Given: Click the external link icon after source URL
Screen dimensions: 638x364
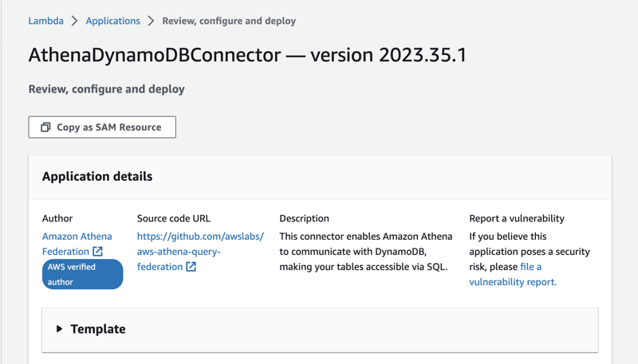Looking at the screenshot, I should 191,267.
